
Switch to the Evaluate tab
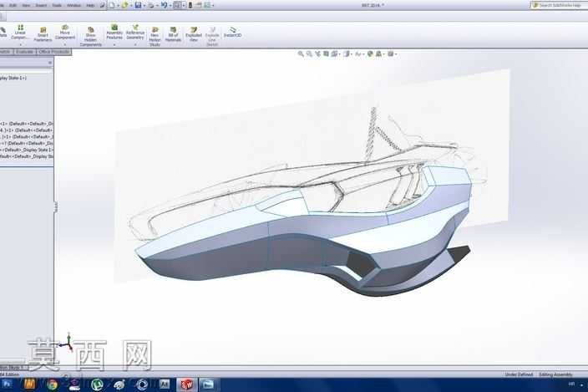tap(24, 52)
